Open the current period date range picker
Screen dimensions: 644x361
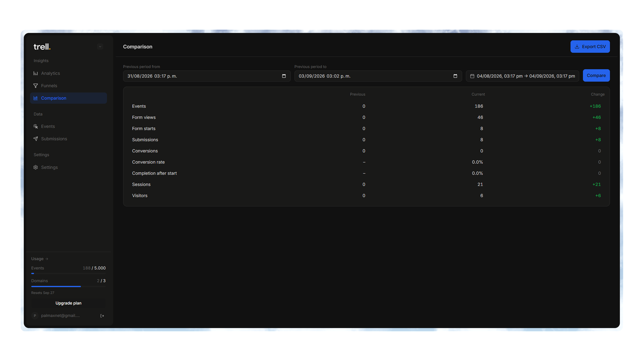(522, 76)
